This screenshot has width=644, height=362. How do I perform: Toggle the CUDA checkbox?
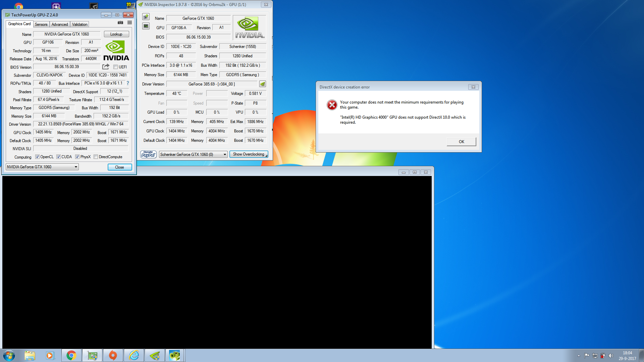58,157
